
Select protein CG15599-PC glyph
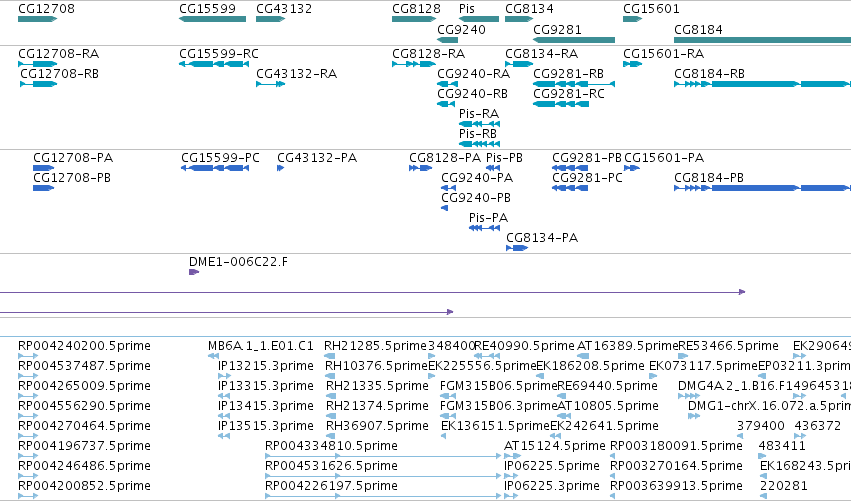[215, 168]
